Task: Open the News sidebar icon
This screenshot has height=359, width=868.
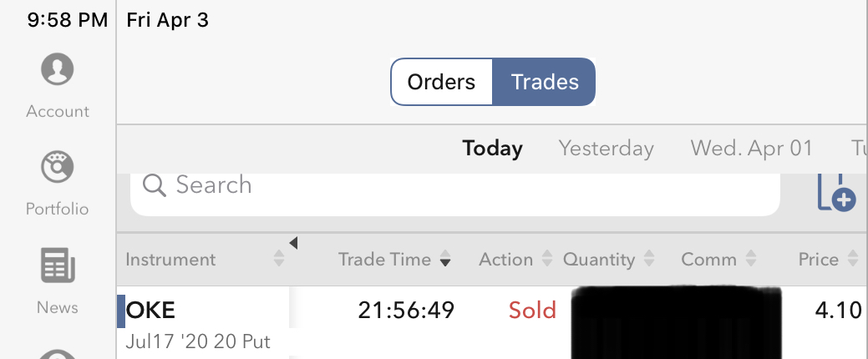Action: 58,266
